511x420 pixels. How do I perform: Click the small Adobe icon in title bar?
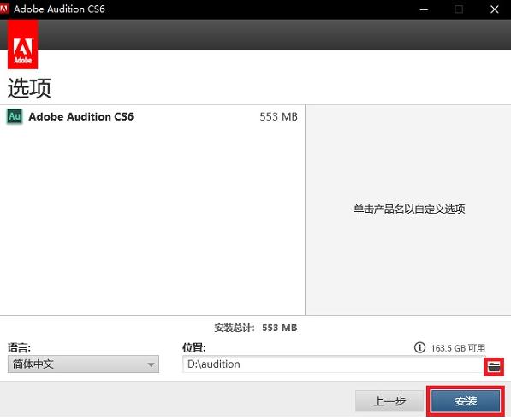pyautogui.click(x=4, y=9)
